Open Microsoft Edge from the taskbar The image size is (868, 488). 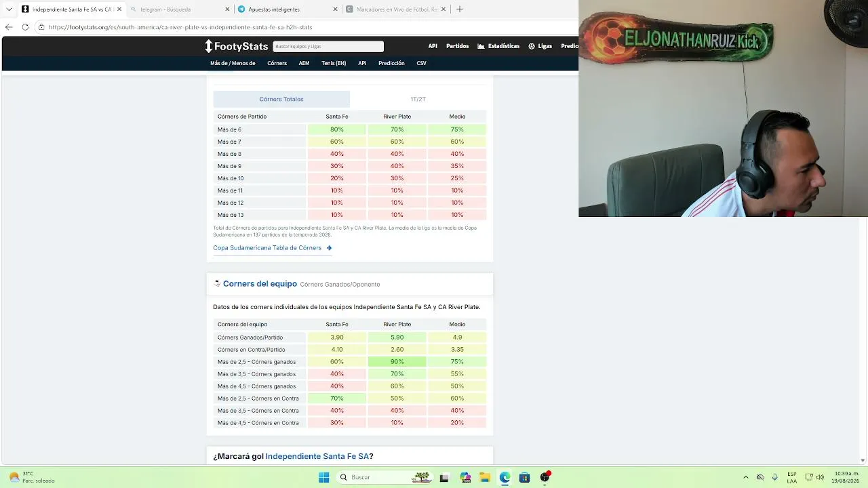tap(505, 477)
